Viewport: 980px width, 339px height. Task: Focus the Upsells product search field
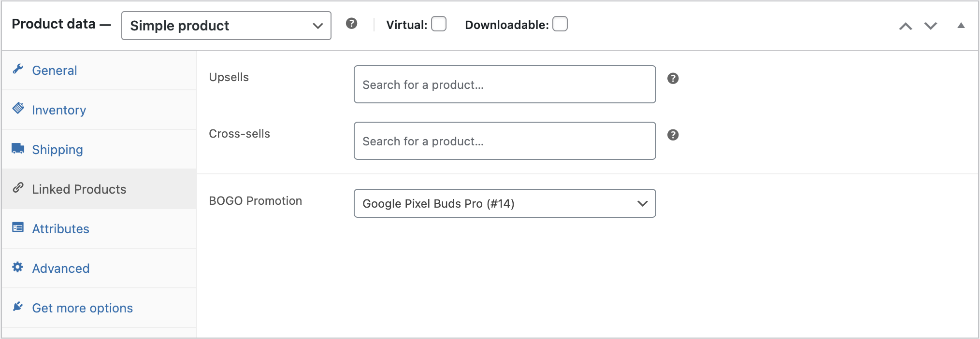pyautogui.click(x=504, y=85)
